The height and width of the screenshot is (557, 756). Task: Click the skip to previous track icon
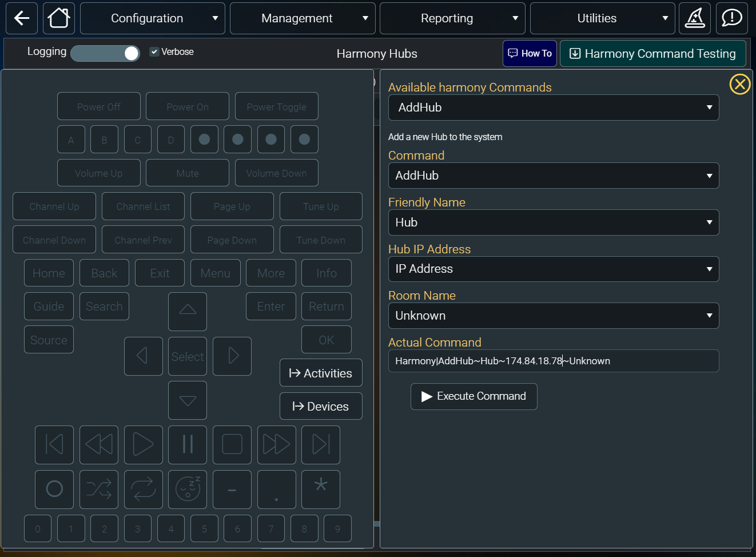(54, 445)
